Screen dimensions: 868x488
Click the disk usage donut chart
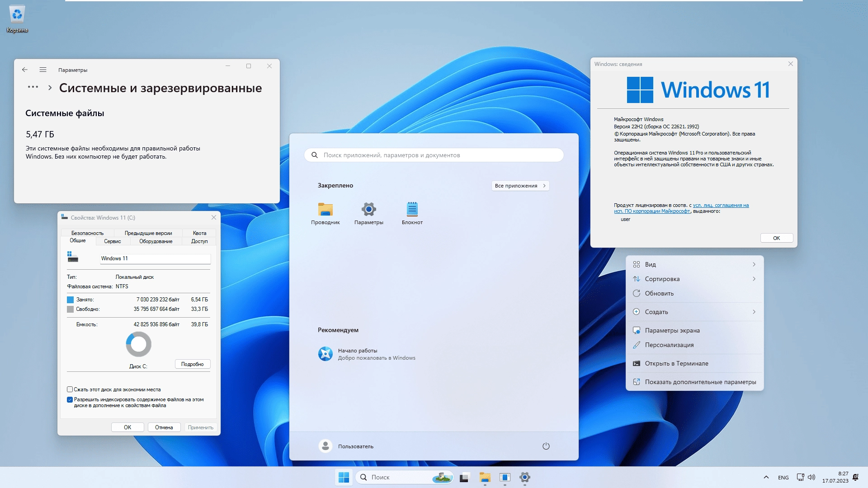(139, 344)
